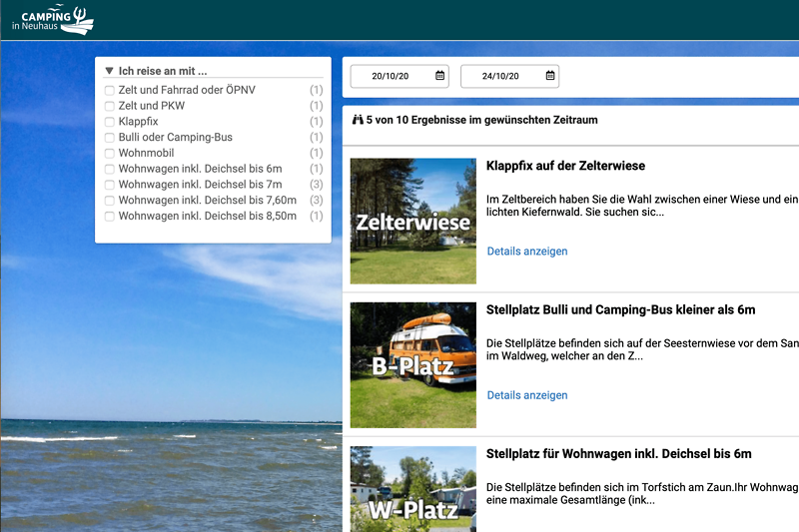Open calendar icon for arrival date 20/10/20
Screen dimensions: 799x532
[439, 76]
